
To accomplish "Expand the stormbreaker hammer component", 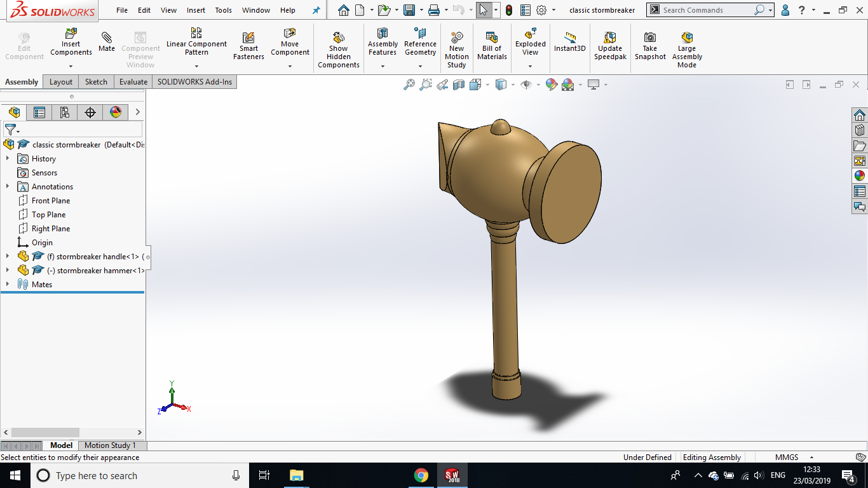I will [x=8, y=271].
